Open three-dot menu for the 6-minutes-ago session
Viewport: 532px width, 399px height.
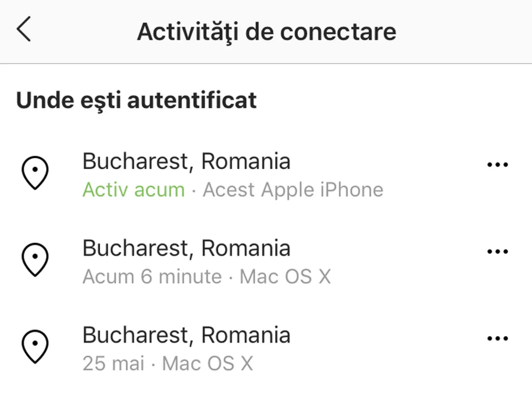click(x=497, y=252)
